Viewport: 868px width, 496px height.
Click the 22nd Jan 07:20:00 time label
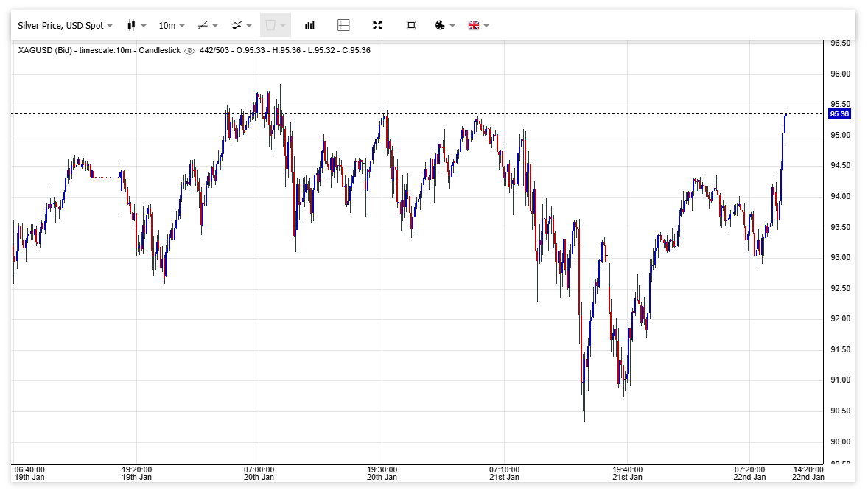(750, 473)
